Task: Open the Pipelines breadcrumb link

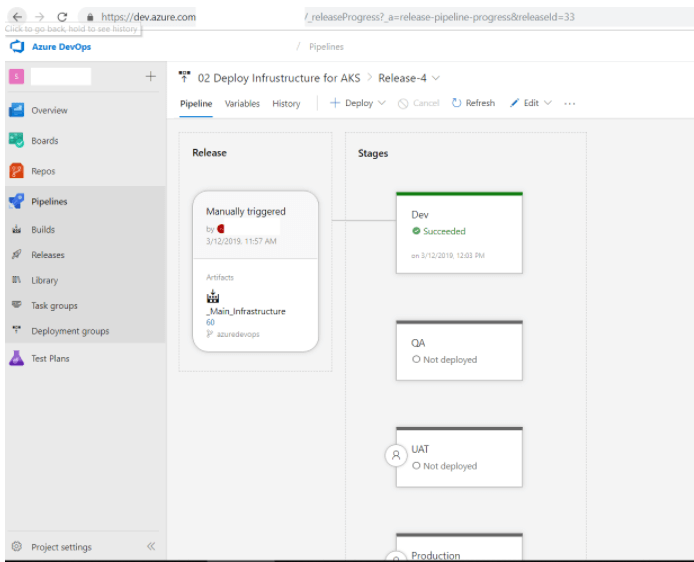Action: [326, 47]
